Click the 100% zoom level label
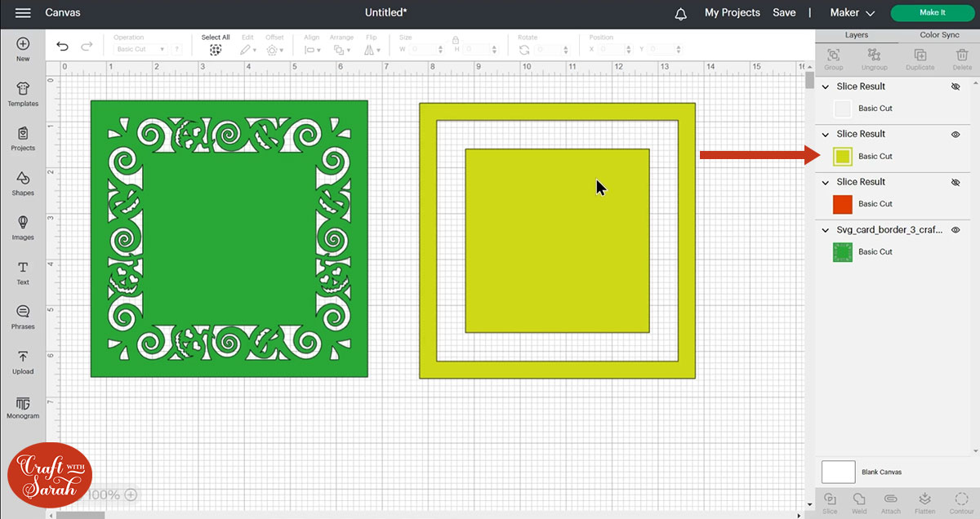980x519 pixels. click(x=104, y=495)
